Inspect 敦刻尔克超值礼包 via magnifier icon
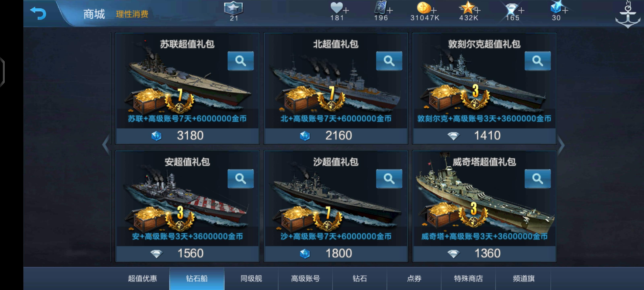The image size is (644, 290). point(538,61)
